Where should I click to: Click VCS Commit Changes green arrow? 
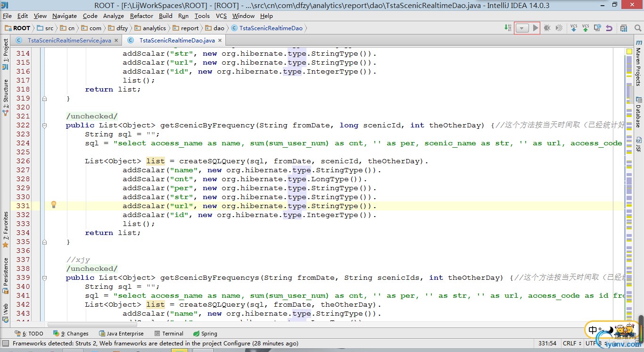[586, 28]
